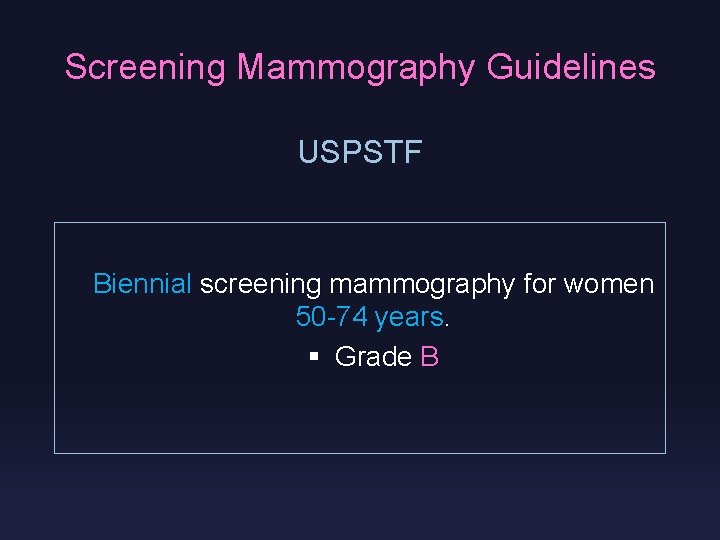
Task: Click the slide title Screening Mammography Guidelines
Action: (x=360, y=67)
